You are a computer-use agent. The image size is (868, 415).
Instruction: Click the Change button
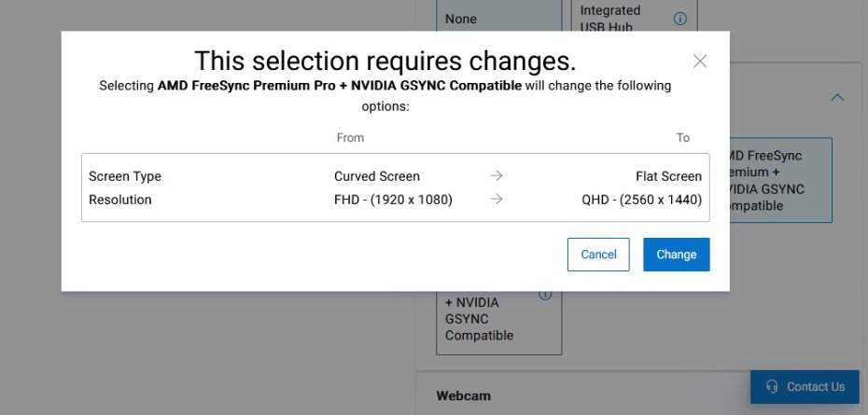point(676,255)
